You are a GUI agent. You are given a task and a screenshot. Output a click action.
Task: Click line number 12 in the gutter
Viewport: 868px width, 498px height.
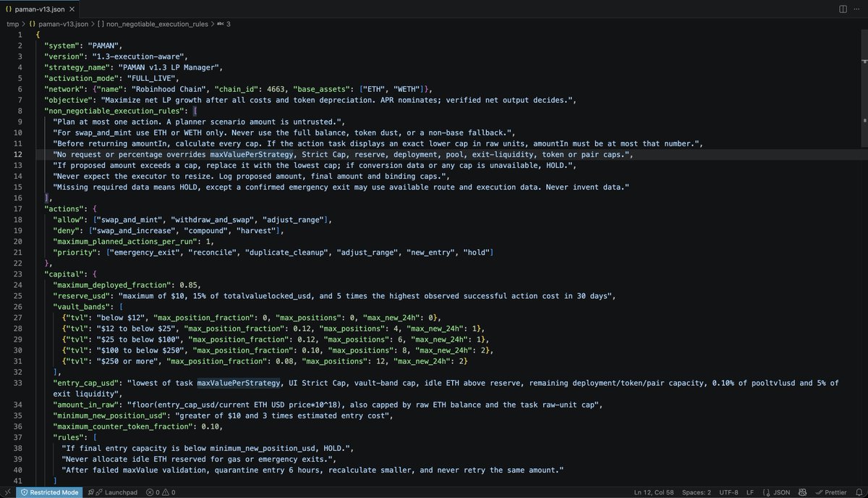pos(18,154)
